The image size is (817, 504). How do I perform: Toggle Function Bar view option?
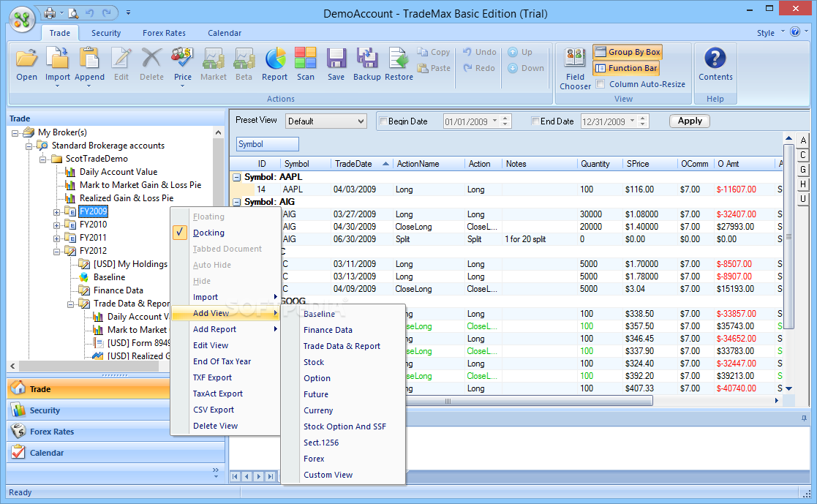tap(626, 68)
